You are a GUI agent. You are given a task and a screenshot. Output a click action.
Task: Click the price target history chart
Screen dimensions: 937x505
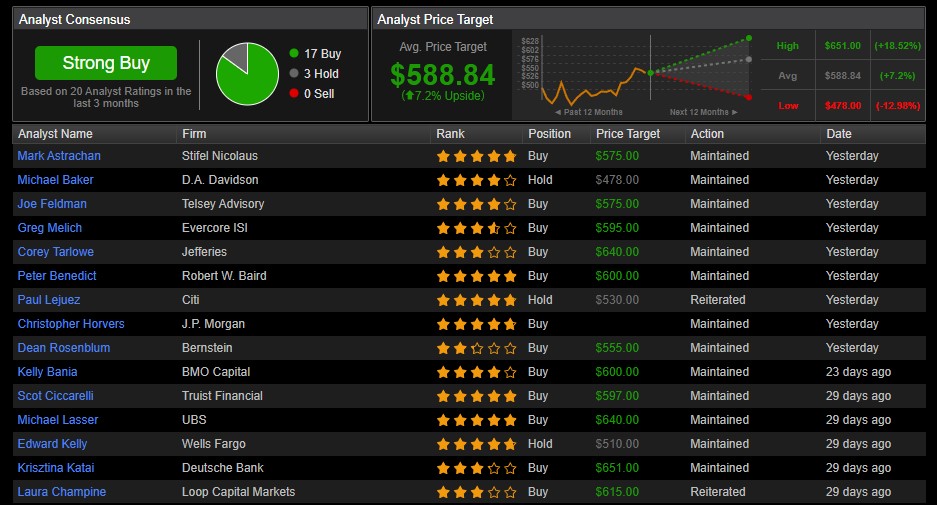pos(636,75)
